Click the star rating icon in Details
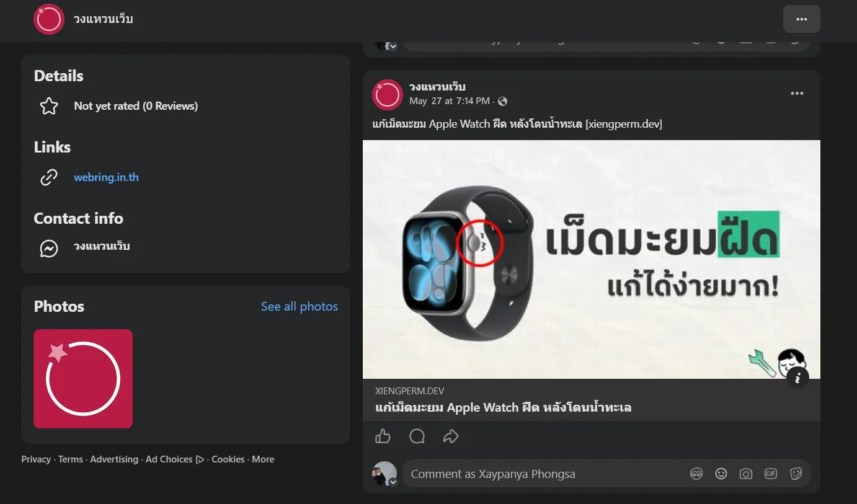The image size is (857, 504). tap(49, 106)
